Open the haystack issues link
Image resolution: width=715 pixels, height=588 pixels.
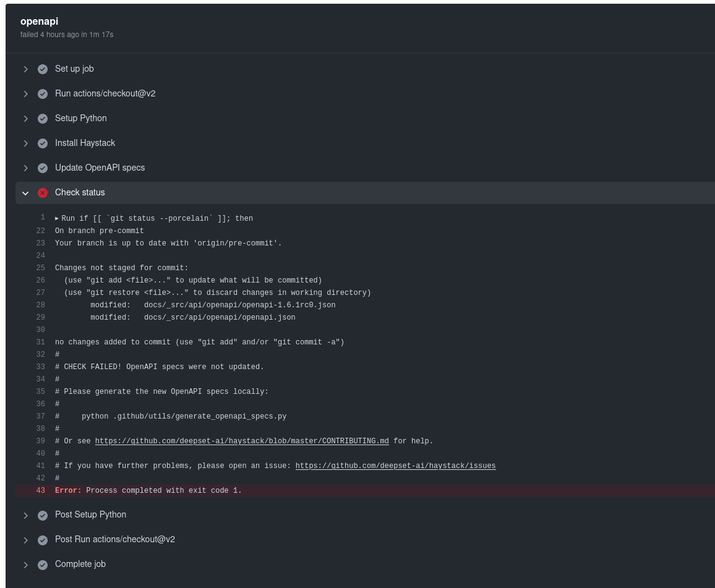pos(395,466)
